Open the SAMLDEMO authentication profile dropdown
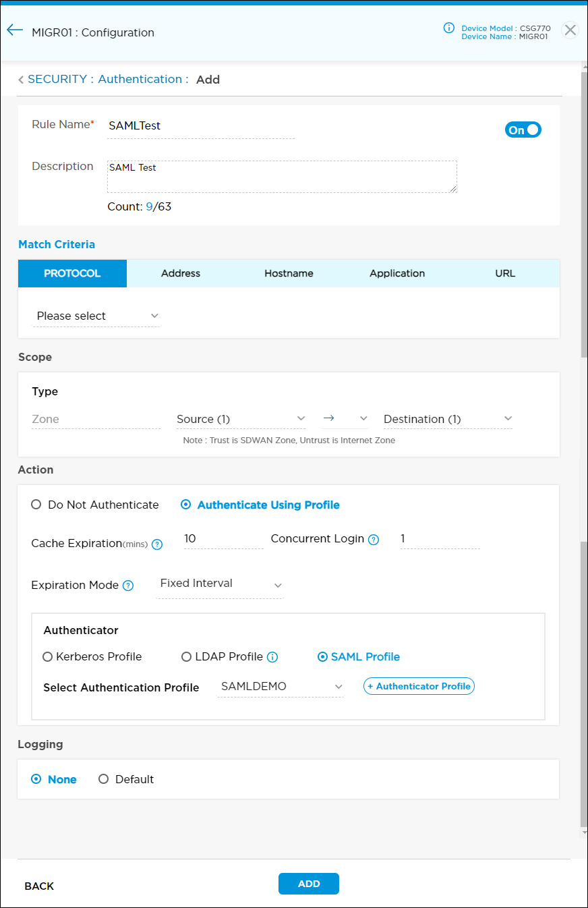Screen dimensions: 588x908 (280, 687)
